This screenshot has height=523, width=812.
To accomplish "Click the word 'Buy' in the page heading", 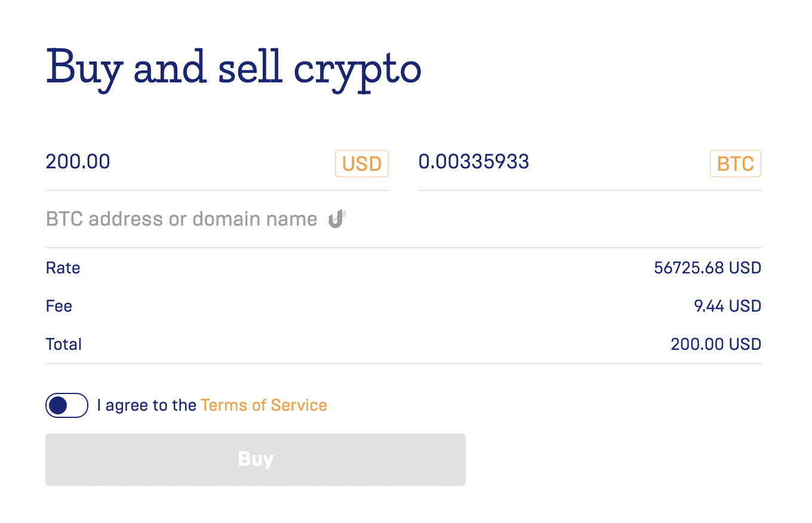I will [x=84, y=69].
